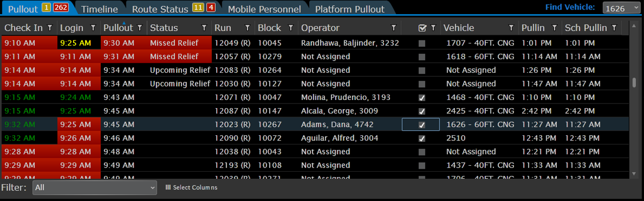Uncheck the checkbox for Adams, Dana row
Screen dimensions: 644x201
pos(422,125)
